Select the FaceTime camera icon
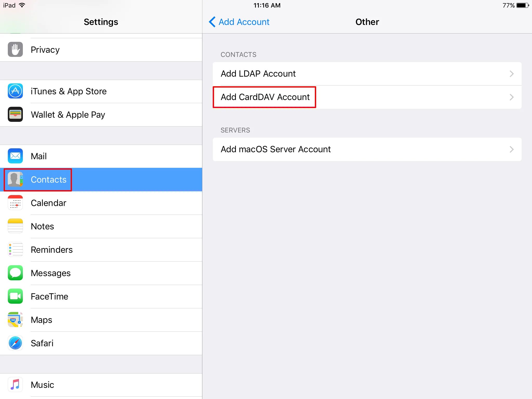 click(15, 296)
